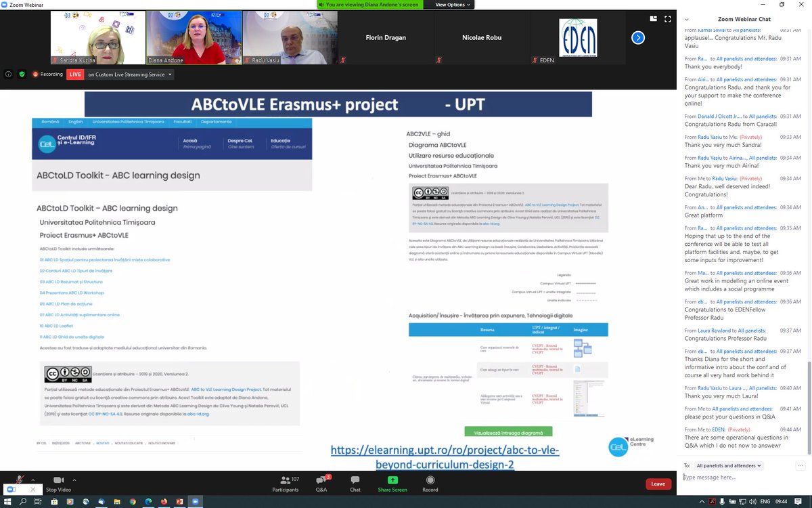812x508 pixels.
Task: Open Firefox from the taskbar
Action: pos(164,501)
